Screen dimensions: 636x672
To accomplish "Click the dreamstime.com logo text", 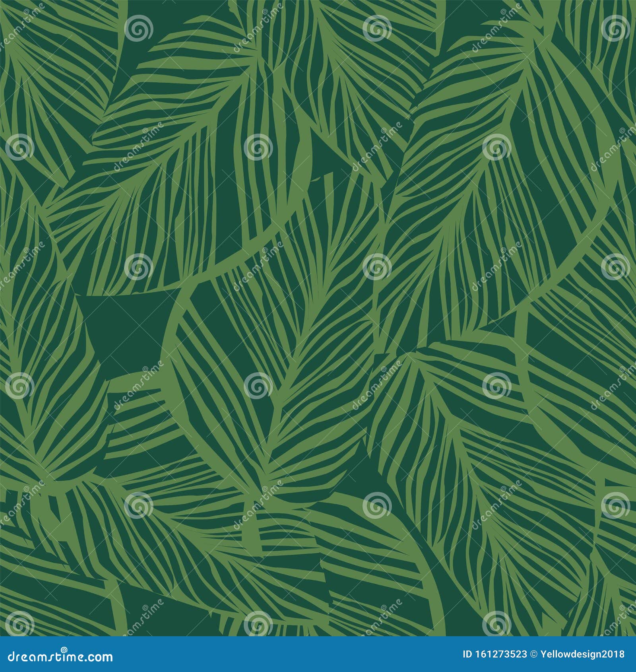I will tap(60, 654).
